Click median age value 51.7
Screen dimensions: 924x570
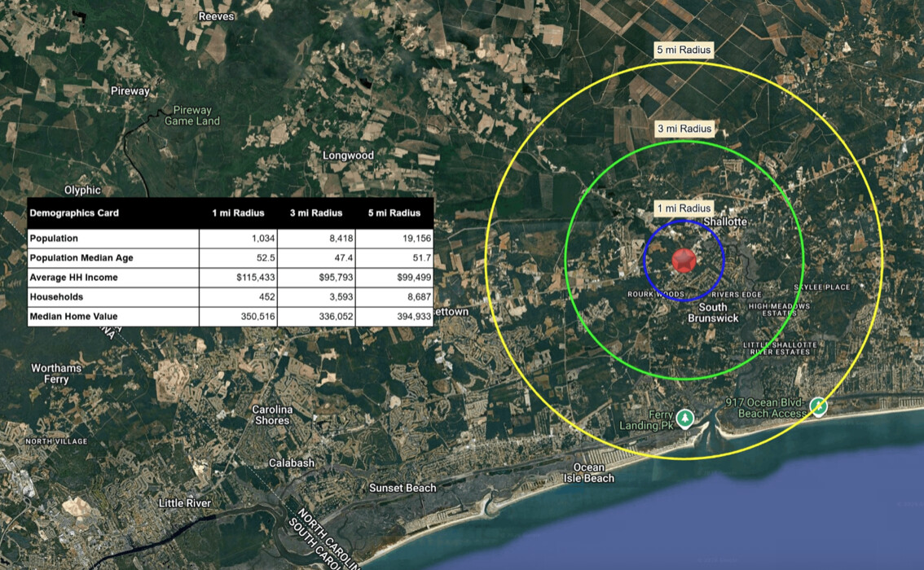pyautogui.click(x=422, y=258)
